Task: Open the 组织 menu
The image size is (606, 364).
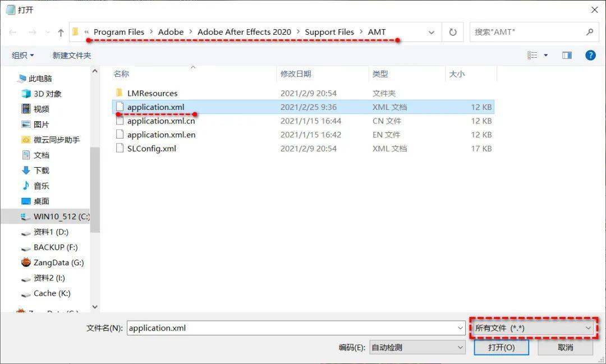Action: (x=23, y=56)
